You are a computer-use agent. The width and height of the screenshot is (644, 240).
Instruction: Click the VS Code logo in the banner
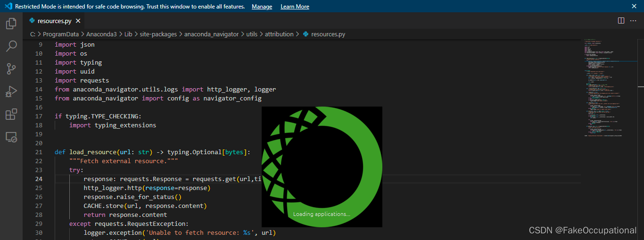pos(8,7)
